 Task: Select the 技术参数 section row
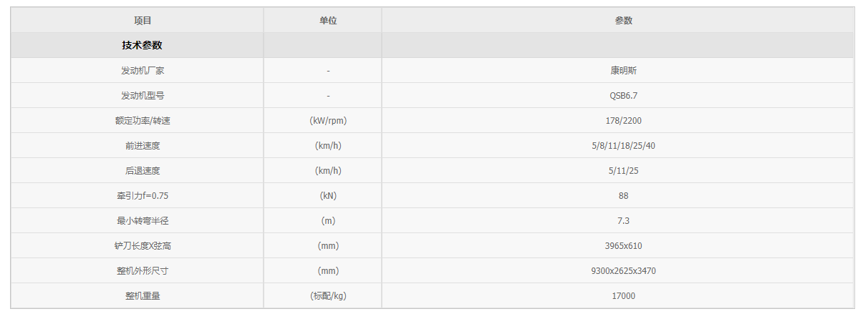click(x=143, y=45)
